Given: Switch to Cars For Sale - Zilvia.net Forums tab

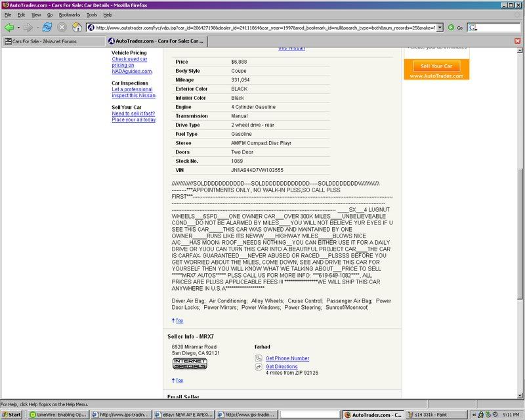Looking at the screenshot, I should pos(53,41).
